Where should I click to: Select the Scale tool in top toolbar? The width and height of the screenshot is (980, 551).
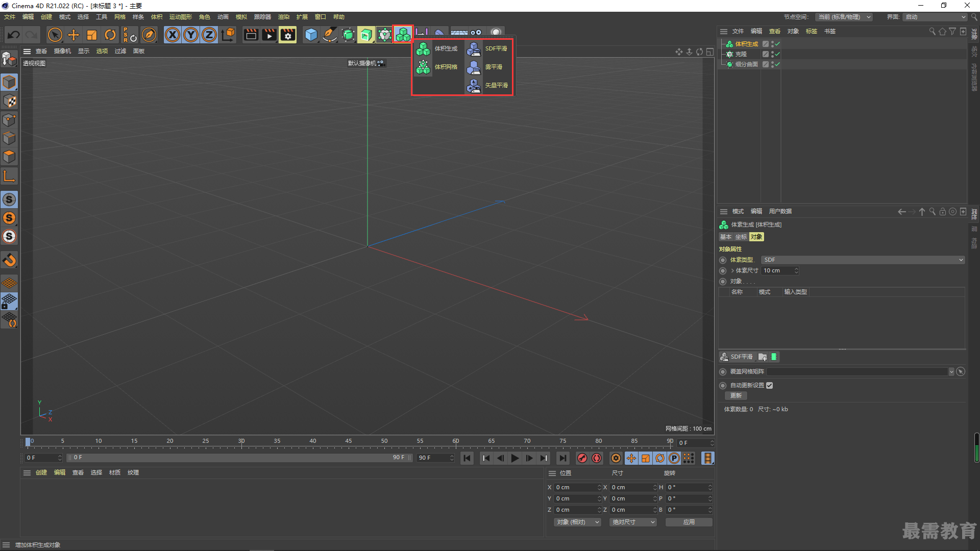point(92,35)
